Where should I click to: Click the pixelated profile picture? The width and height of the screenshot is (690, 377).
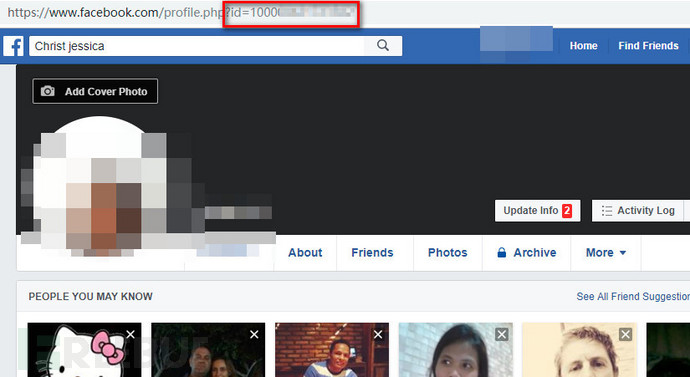(x=99, y=187)
